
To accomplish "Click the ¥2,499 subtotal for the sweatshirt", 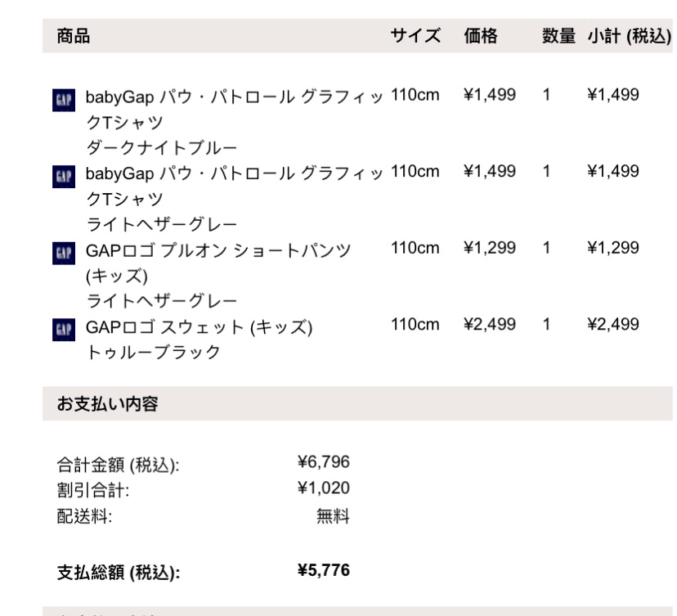I will 613,325.
